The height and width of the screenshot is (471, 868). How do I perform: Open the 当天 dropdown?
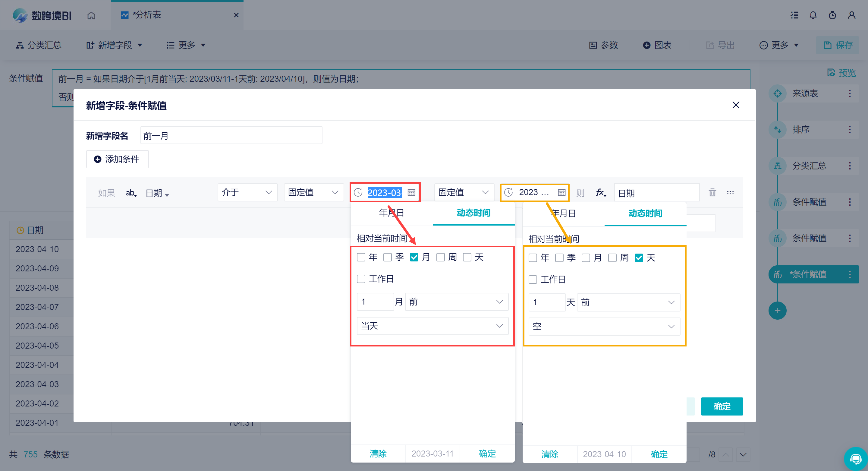click(432, 326)
